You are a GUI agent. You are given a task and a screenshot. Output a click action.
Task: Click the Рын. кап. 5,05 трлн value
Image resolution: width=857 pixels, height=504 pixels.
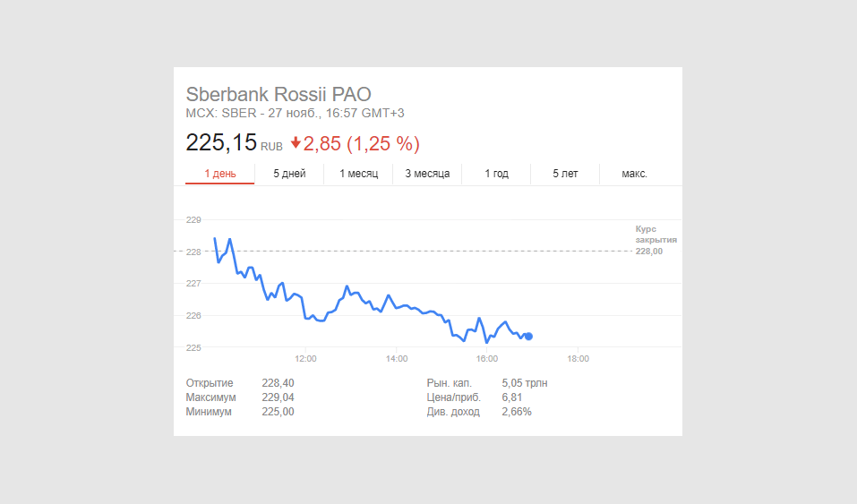(525, 383)
